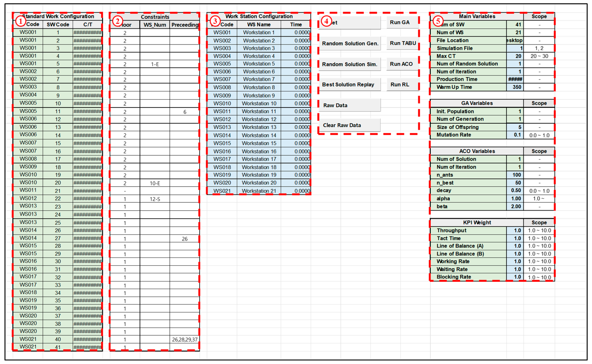Viewport: 592px width, 364px height.
Task: Click the Size of Offspring value
Action: 515,127
